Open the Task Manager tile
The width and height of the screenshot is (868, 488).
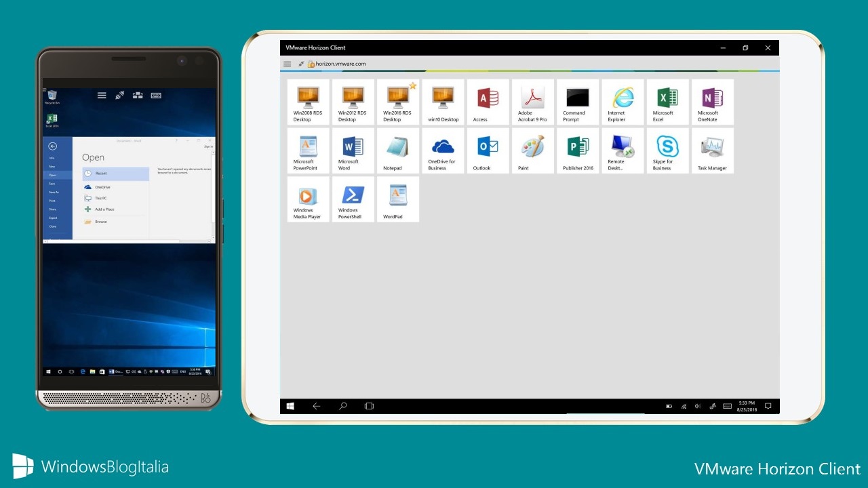click(713, 150)
